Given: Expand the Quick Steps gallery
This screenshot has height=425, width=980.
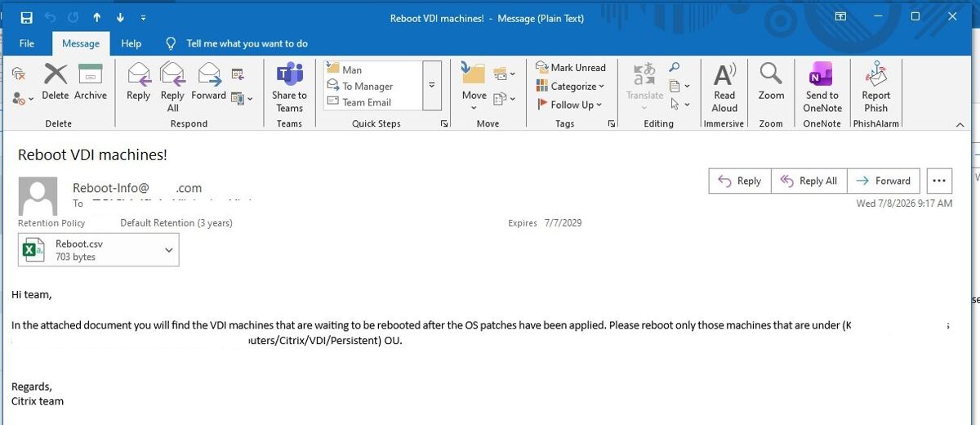Looking at the screenshot, I should (432, 86).
